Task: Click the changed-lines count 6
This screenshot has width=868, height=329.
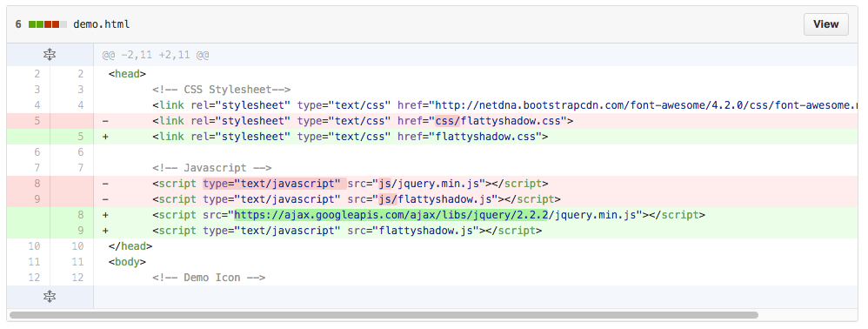Action: point(18,24)
